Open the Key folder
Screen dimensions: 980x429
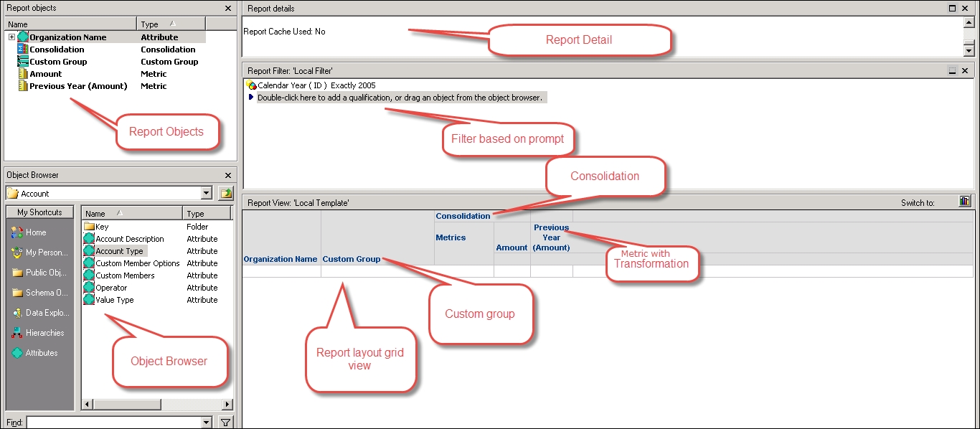[x=96, y=227]
